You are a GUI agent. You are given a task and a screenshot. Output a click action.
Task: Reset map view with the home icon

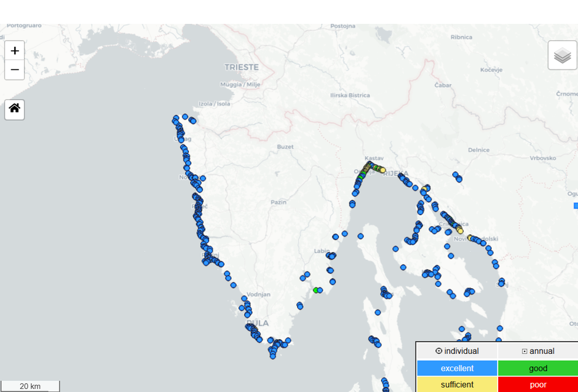point(15,109)
